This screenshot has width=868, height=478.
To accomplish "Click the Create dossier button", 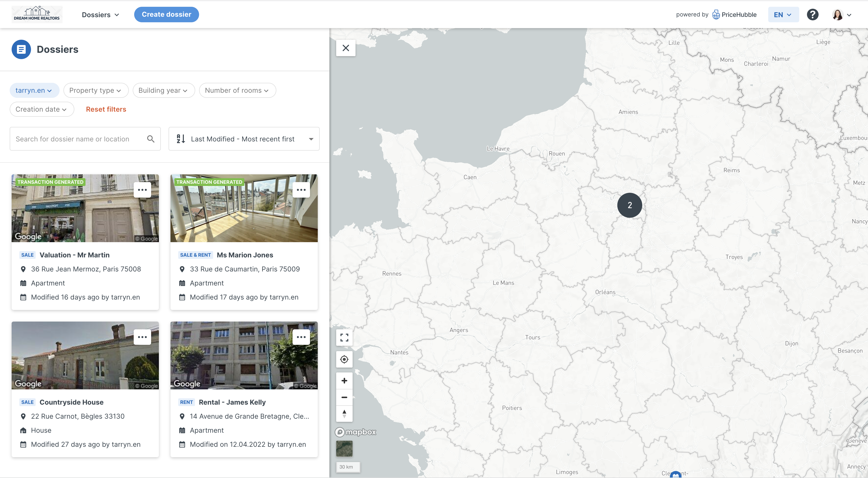I will coord(166,15).
